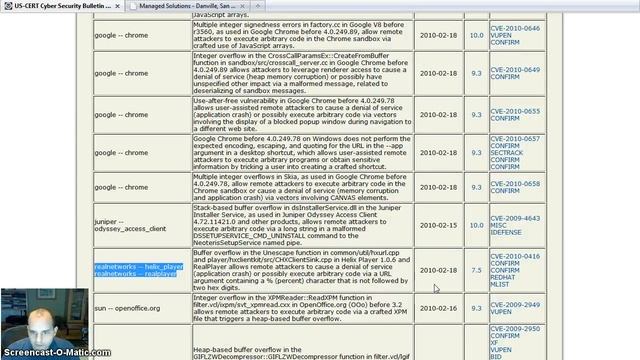
Task: Open the BID reference link
Action: pyautogui.click(x=496, y=357)
